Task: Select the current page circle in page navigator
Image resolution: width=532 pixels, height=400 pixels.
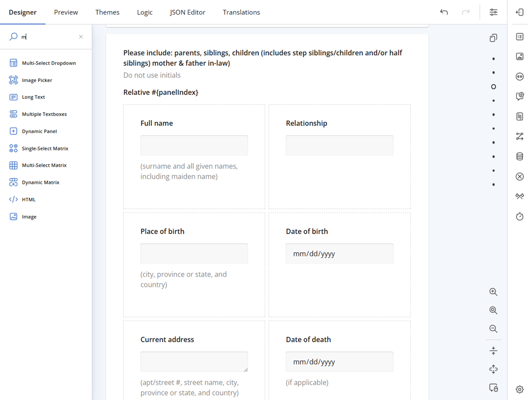Action: 493,87
